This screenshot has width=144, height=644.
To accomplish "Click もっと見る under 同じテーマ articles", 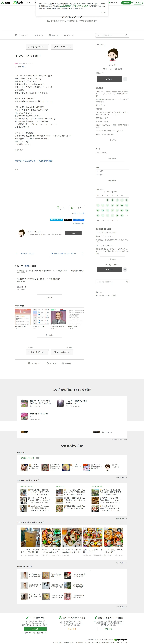I will click(49, 297).
